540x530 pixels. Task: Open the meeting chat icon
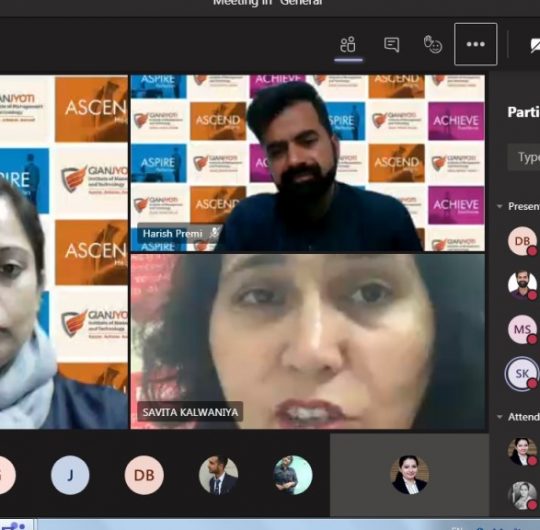[392, 44]
